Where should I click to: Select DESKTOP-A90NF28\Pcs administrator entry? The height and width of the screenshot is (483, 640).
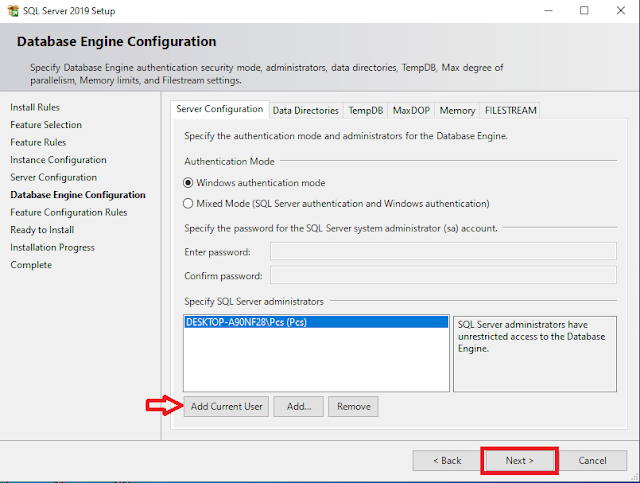(316, 322)
